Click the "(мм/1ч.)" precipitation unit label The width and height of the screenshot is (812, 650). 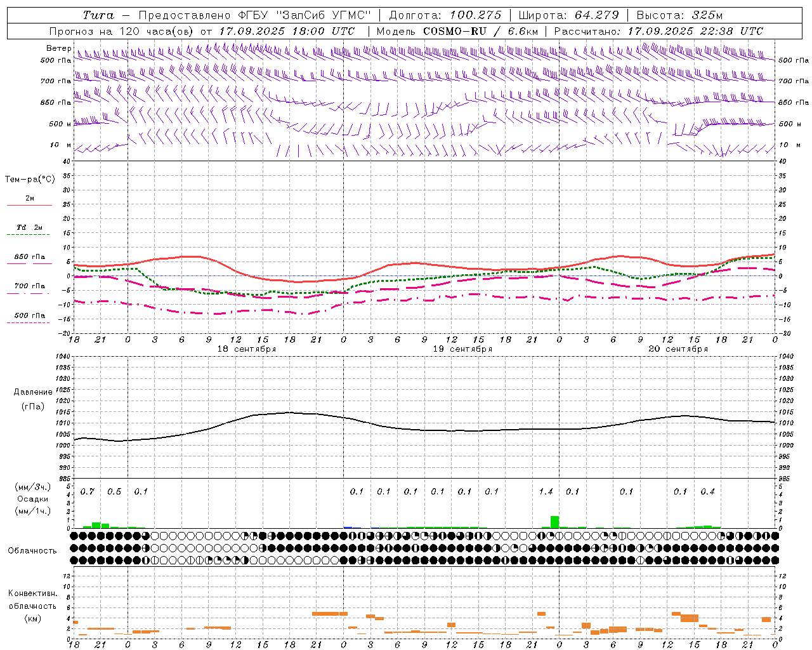pyautogui.click(x=33, y=511)
